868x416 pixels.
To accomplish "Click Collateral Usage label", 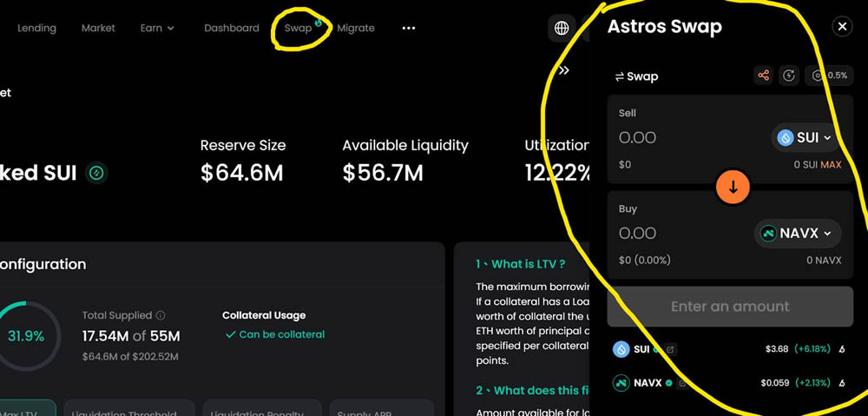I will 264,315.
